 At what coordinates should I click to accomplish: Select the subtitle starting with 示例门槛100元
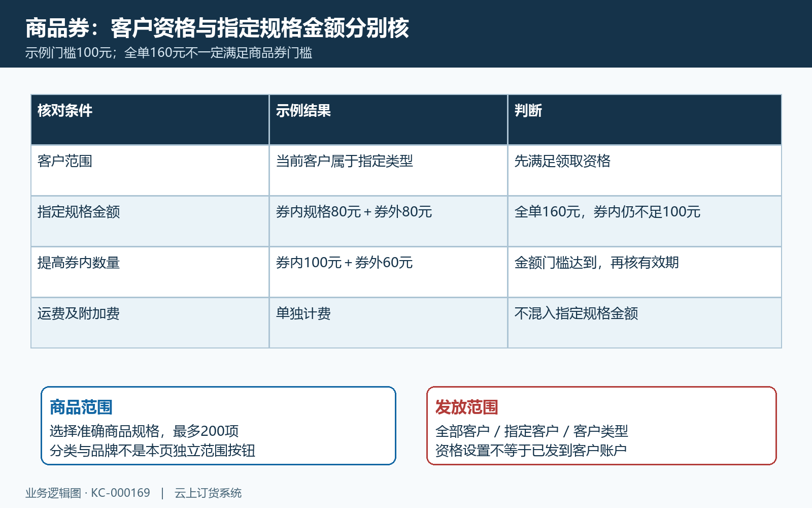(x=168, y=53)
